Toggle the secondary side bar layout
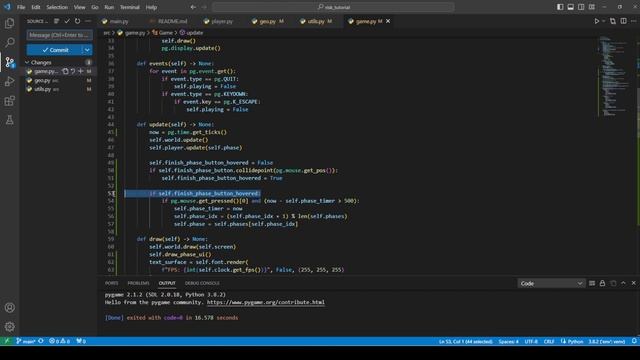The width and height of the screenshot is (640, 360). coord(581,7)
